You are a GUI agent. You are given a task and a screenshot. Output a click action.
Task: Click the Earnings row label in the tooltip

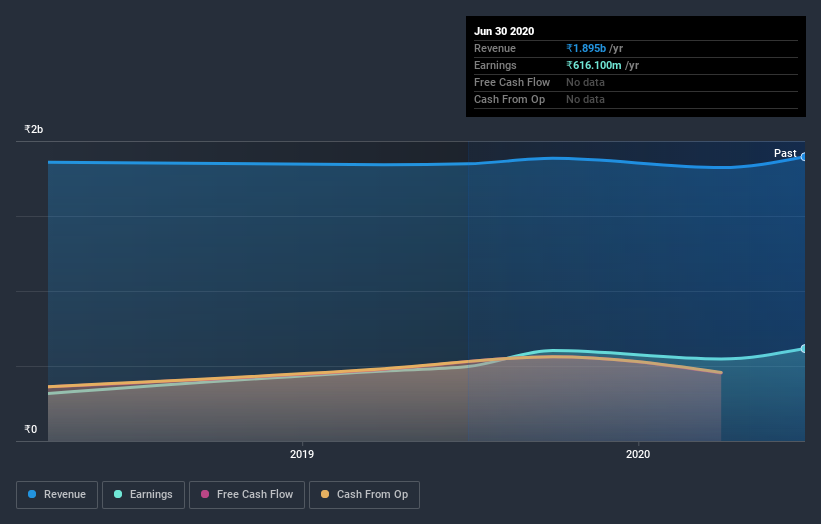(x=495, y=65)
